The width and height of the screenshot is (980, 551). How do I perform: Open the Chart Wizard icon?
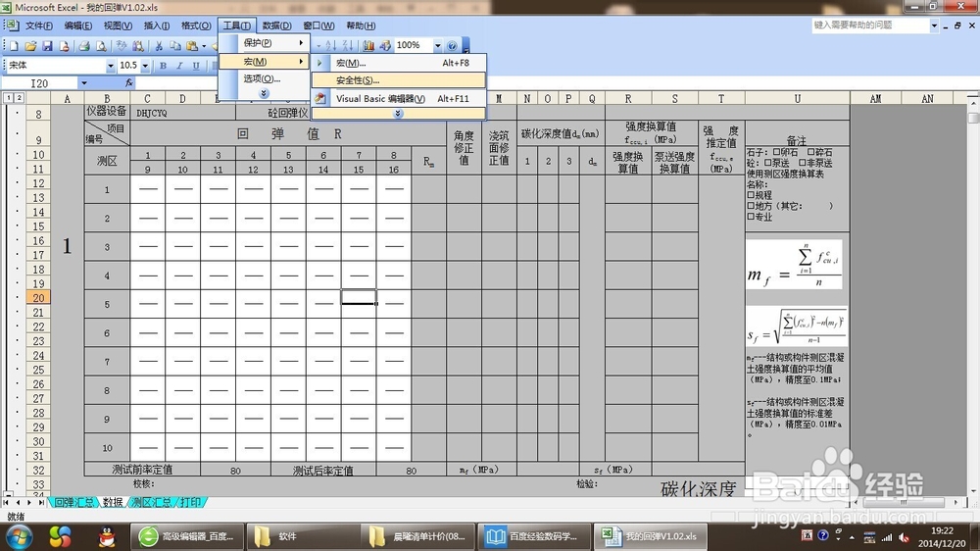368,46
